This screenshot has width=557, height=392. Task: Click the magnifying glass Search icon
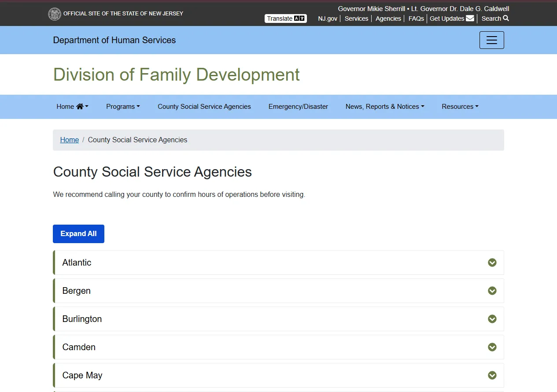[506, 18]
